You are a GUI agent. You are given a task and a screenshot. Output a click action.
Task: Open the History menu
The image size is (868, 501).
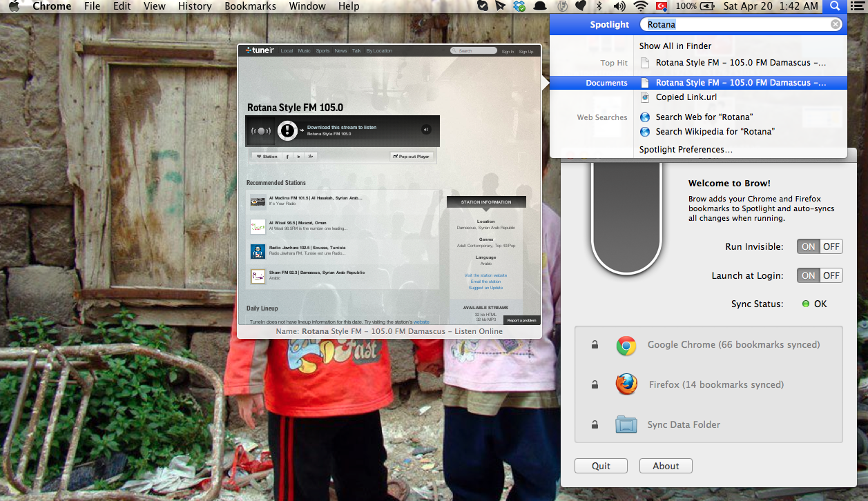click(x=195, y=6)
